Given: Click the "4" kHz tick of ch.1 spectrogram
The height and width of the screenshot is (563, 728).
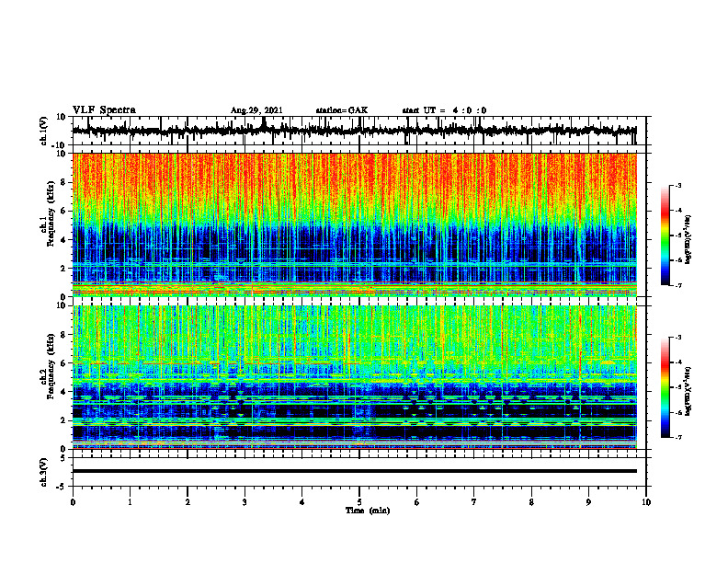Looking at the screenshot, I should (x=63, y=240).
